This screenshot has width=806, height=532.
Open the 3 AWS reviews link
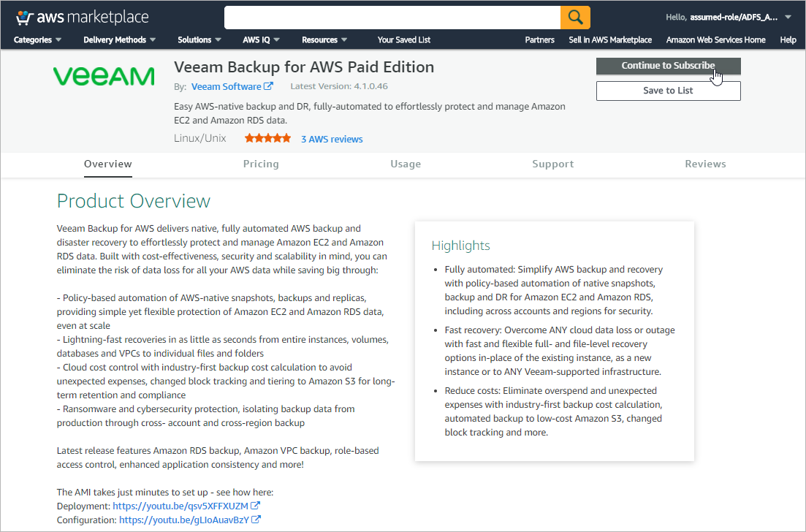332,139
